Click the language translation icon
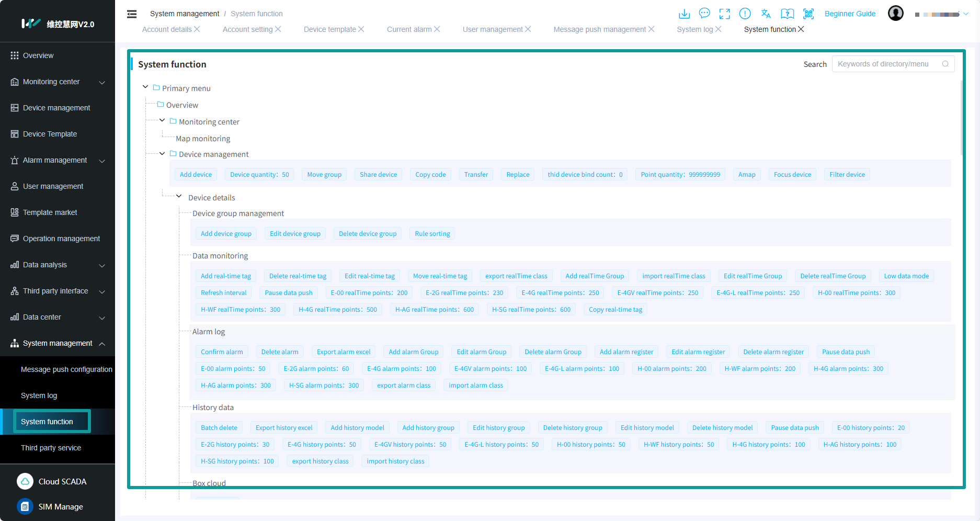Viewport: 980px width, 521px height. point(766,14)
